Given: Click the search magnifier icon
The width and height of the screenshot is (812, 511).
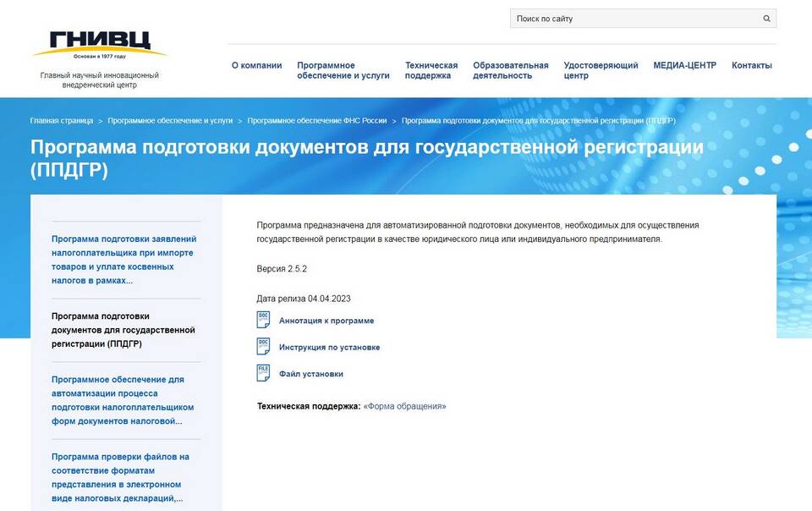Looking at the screenshot, I should pos(766,19).
